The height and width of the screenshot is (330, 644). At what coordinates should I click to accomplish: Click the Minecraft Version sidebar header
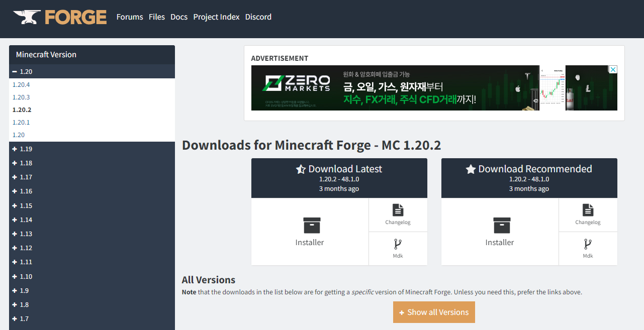92,55
